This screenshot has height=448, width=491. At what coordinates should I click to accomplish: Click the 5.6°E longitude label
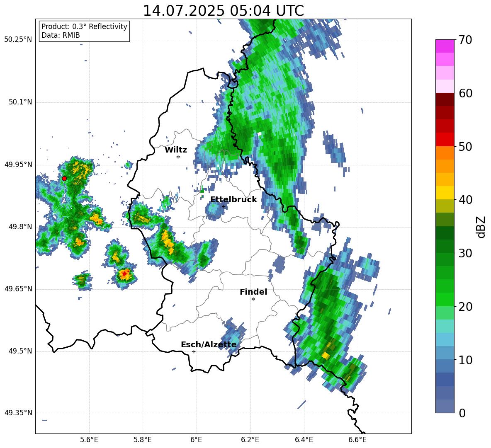click(89, 440)
